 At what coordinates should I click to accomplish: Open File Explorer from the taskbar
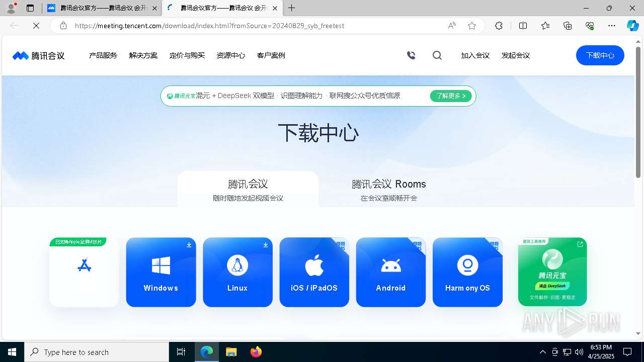(x=231, y=352)
